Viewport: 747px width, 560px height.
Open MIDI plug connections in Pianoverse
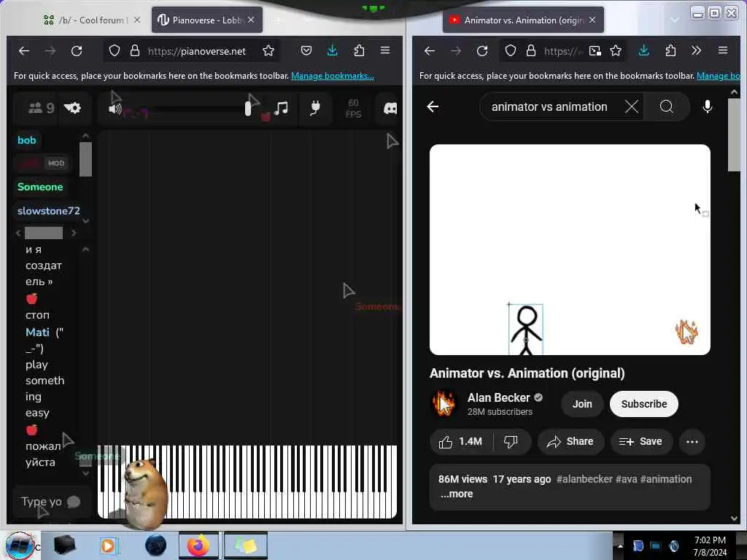coord(315,108)
